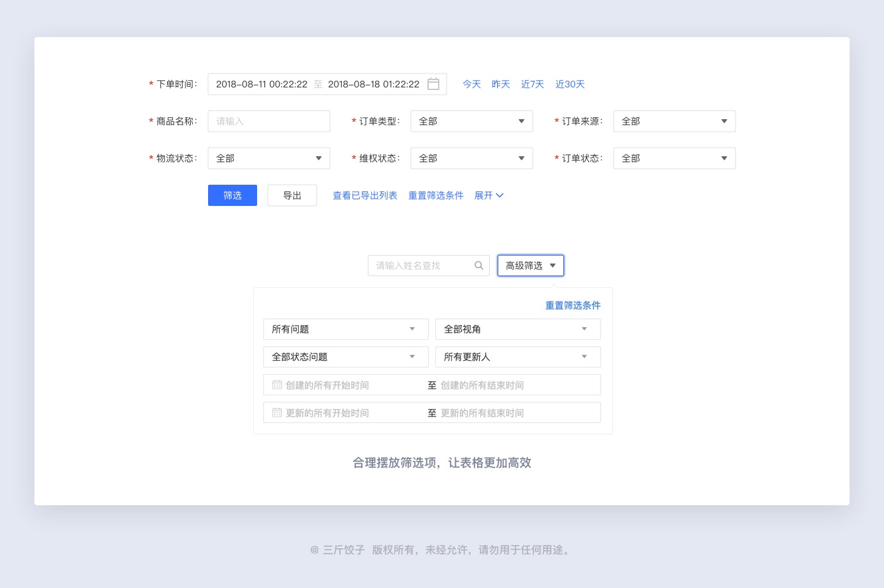Expand the 所有更新人 select
Image resolution: width=884 pixels, height=588 pixels.
pyautogui.click(x=518, y=357)
